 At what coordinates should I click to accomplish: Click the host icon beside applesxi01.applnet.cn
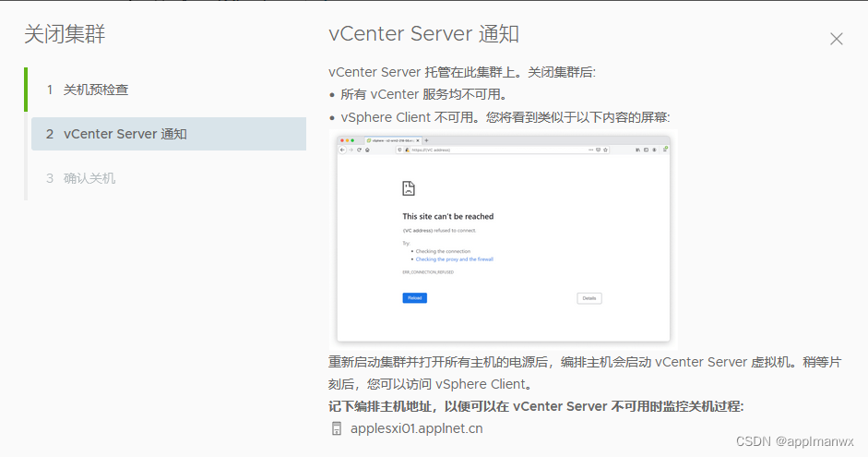click(x=336, y=428)
